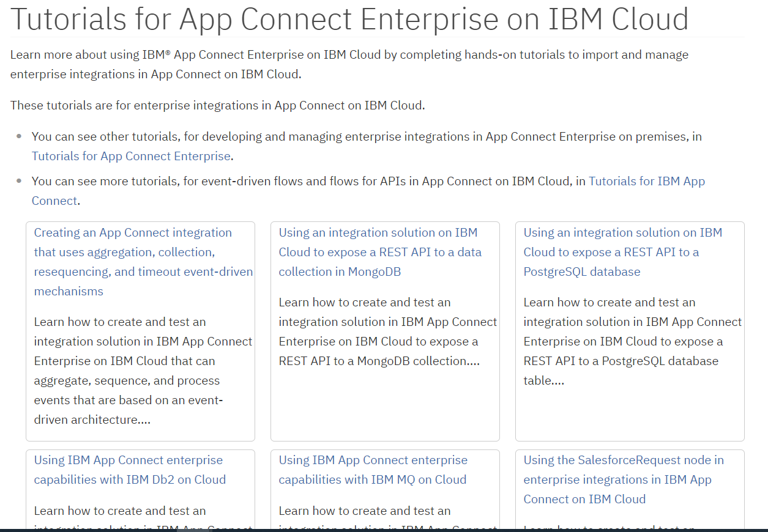768x532 pixels.
Task: Open the MongoDB REST API tutorial
Action: pos(380,252)
